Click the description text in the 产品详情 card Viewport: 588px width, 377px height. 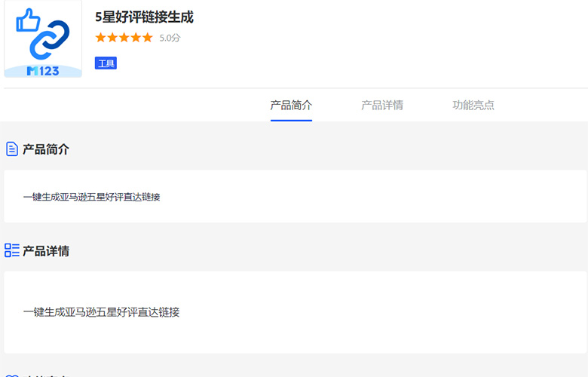click(x=101, y=312)
